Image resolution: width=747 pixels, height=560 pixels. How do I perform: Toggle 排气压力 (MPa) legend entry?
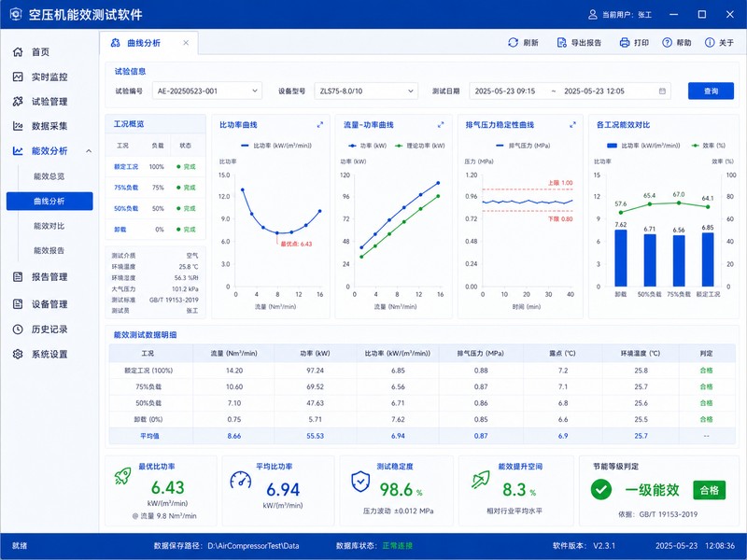coord(523,146)
